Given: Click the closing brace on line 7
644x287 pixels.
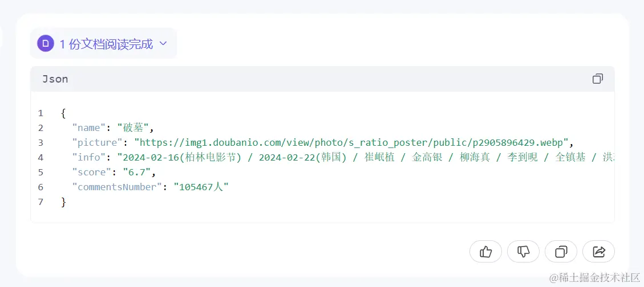Looking at the screenshot, I should pos(63,202).
